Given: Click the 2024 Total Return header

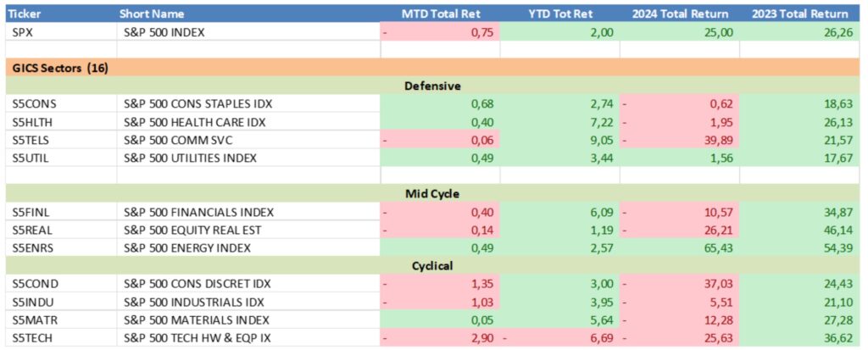Looking at the screenshot, I should pyautogui.click(x=679, y=14).
